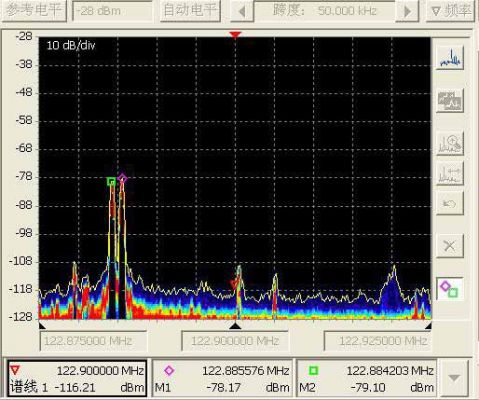
Task: Open the display mode icon under spectrum icon
Action: tap(450, 100)
